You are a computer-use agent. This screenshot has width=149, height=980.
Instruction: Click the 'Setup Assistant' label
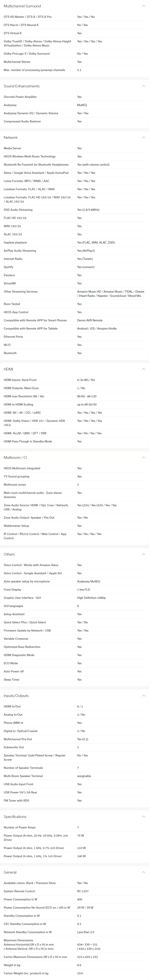pos(14,614)
